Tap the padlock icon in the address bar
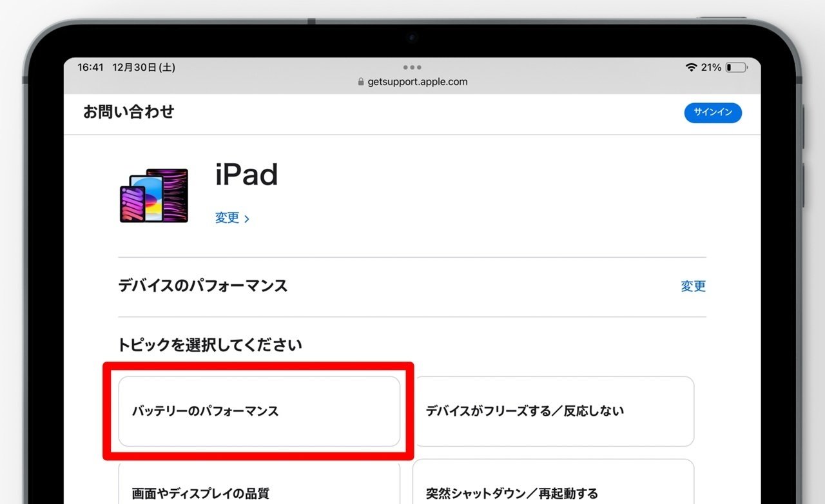 point(360,82)
